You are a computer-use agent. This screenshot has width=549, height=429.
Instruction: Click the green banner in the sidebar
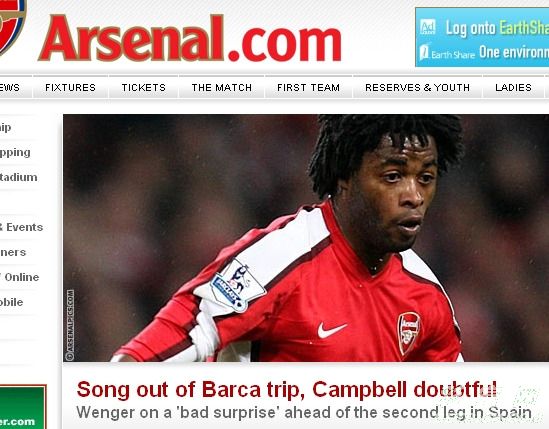click(x=23, y=407)
